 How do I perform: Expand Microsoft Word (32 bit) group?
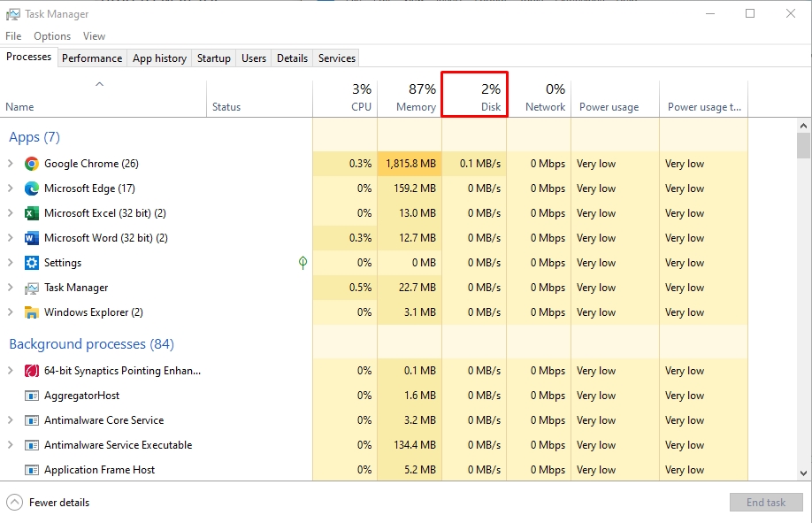point(11,238)
